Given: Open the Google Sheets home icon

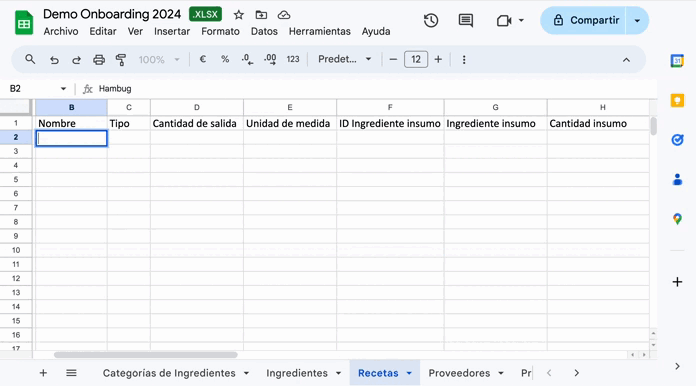Looking at the screenshot, I should (24, 23).
